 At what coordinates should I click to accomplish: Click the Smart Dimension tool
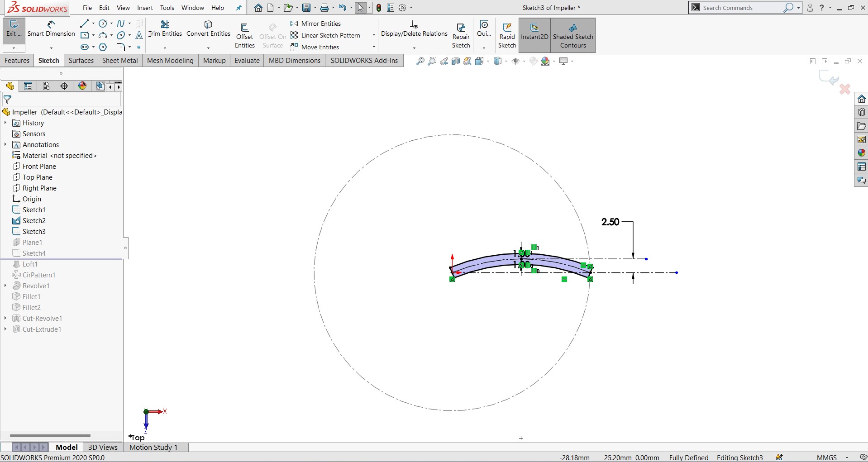(51, 29)
